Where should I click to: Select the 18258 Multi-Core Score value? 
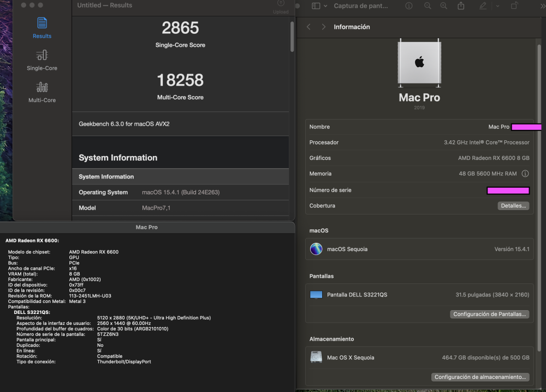tap(180, 80)
